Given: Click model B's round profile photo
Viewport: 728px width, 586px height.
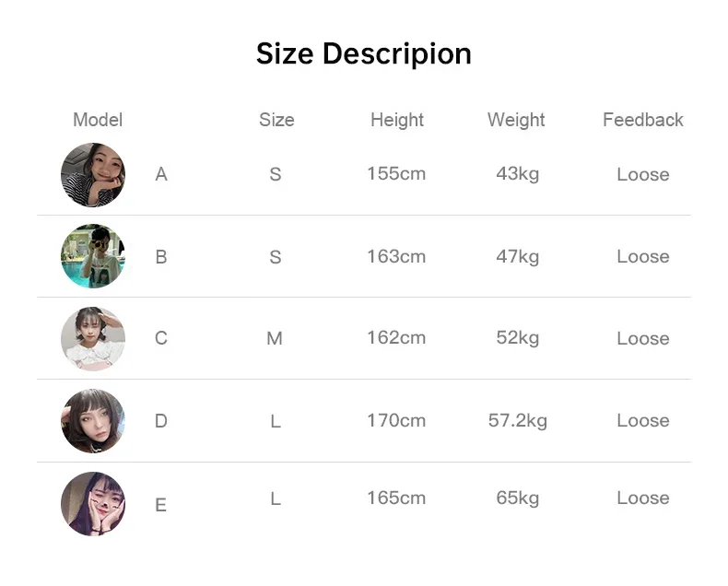Looking at the screenshot, I should 92,256.
